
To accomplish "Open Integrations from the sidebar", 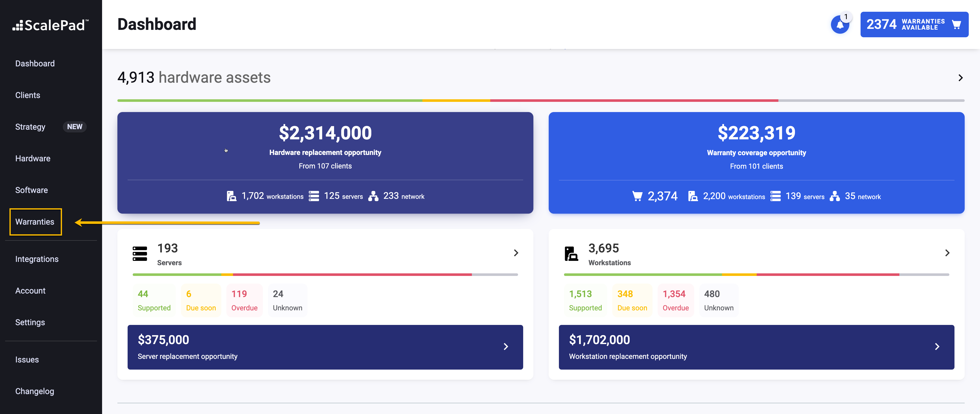I will (37, 259).
